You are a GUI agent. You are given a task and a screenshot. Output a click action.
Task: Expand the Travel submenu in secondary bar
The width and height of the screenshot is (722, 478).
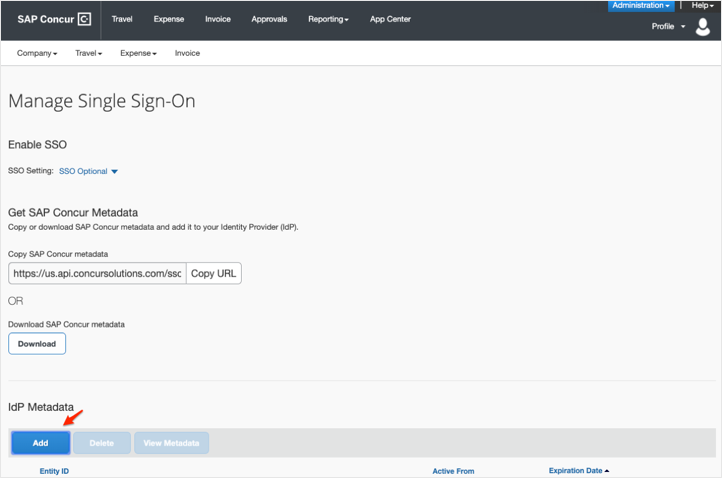click(88, 53)
